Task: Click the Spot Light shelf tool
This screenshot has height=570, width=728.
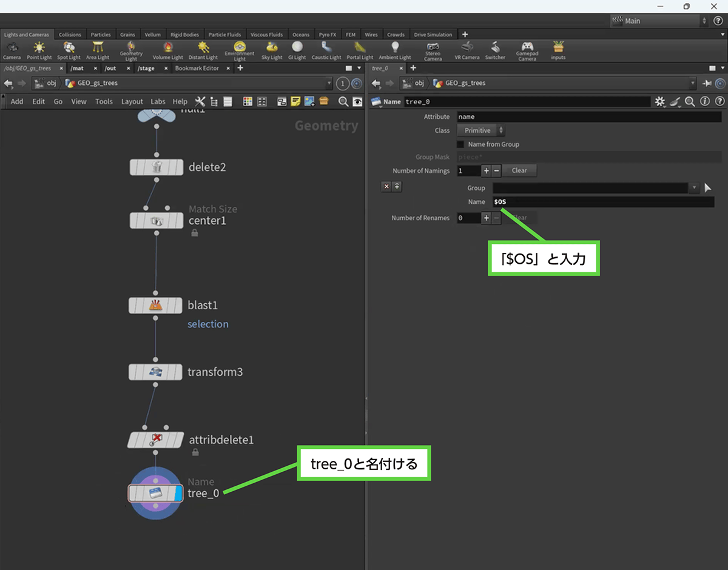Action: coord(69,49)
